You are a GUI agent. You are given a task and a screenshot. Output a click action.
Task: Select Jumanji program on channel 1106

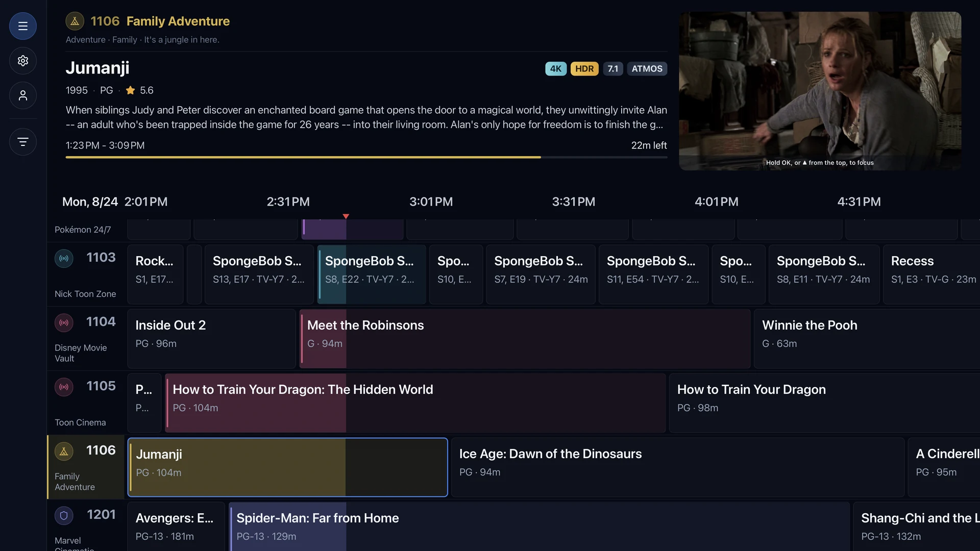pyautogui.click(x=288, y=467)
